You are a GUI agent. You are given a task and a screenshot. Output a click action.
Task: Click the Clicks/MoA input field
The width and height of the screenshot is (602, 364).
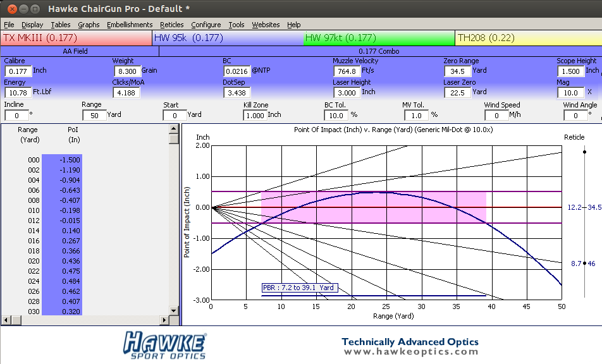coord(126,93)
